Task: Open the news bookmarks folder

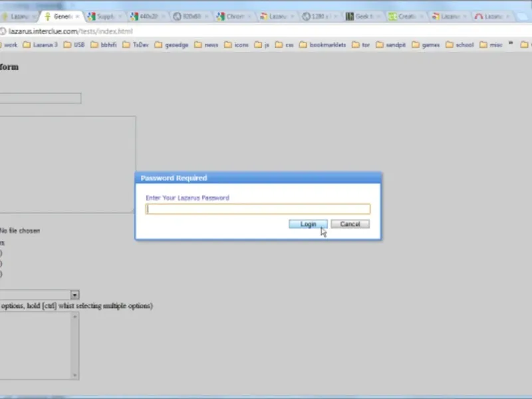Action: coord(206,45)
